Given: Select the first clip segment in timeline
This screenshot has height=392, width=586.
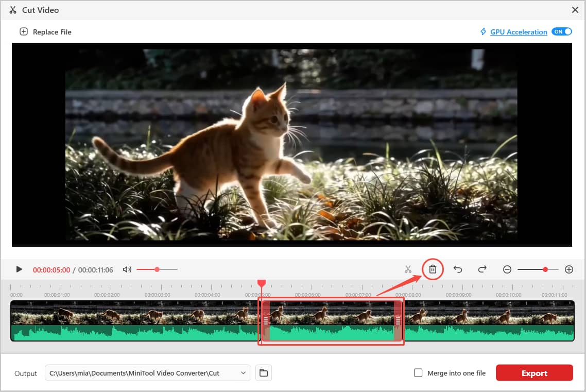Looking at the screenshot, I should pyautogui.click(x=135, y=320).
